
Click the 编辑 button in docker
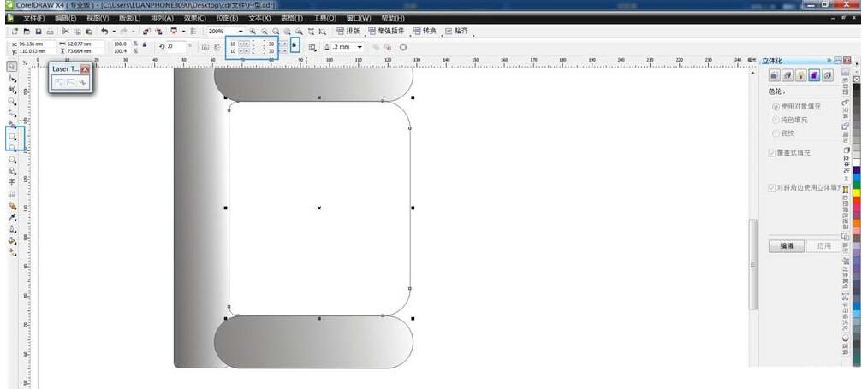(x=786, y=245)
